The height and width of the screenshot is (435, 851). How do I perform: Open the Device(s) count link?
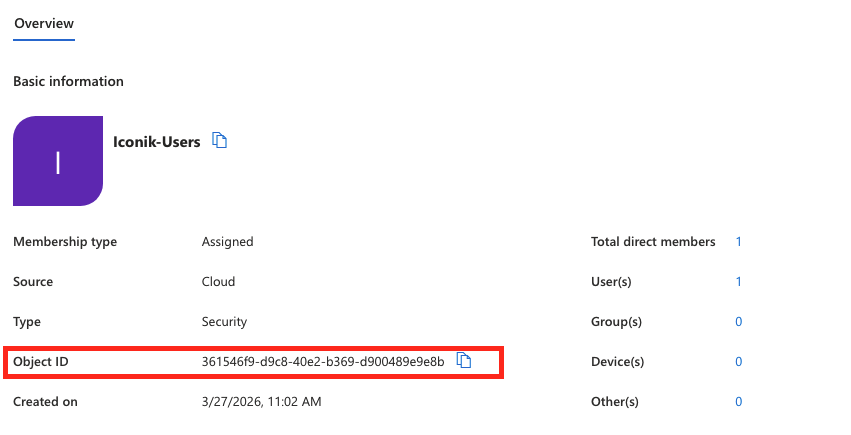tap(739, 362)
